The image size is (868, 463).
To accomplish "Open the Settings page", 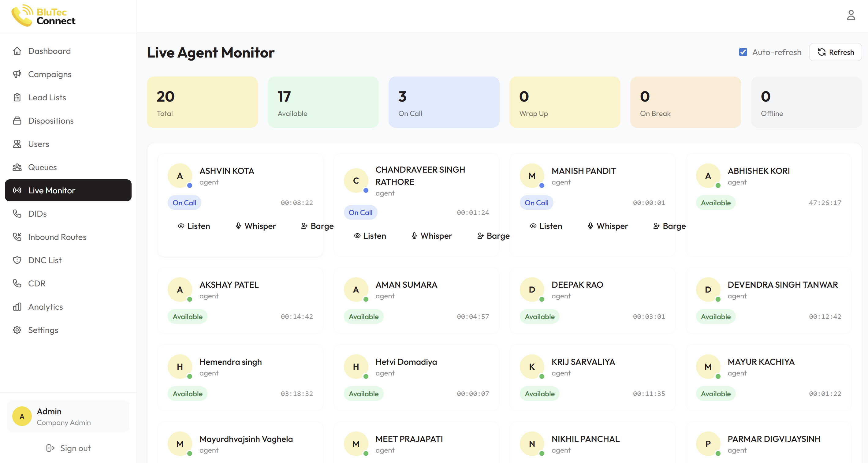I will [43, 330].
